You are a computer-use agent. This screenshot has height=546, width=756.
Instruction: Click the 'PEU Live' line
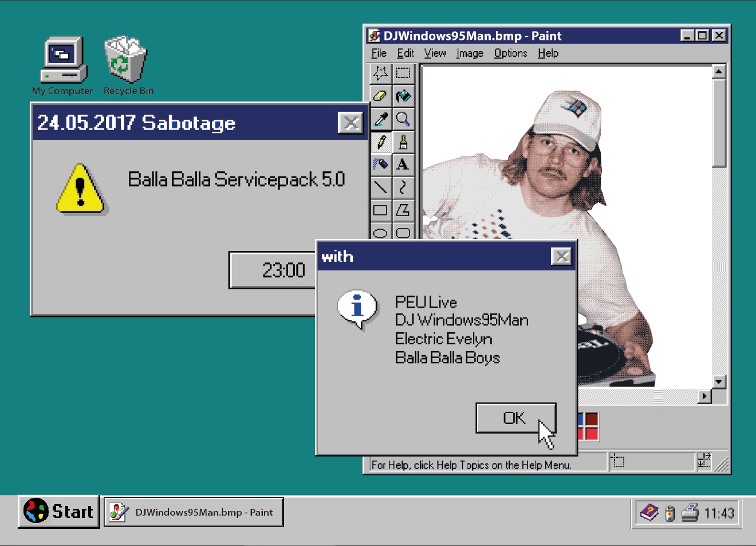coord(426,302)
